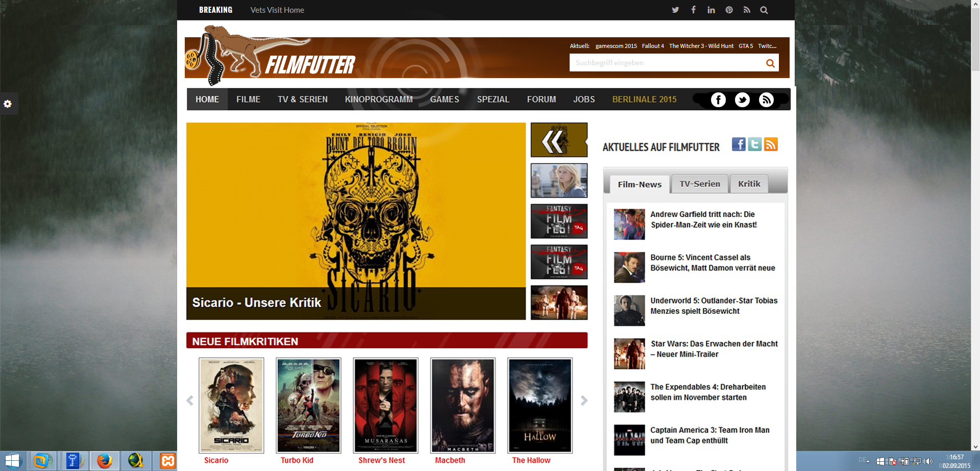The height and width of the screenshot is (471, 980).
Task: Click the search magnifier in top bar
Action: [x=764, y=10]
